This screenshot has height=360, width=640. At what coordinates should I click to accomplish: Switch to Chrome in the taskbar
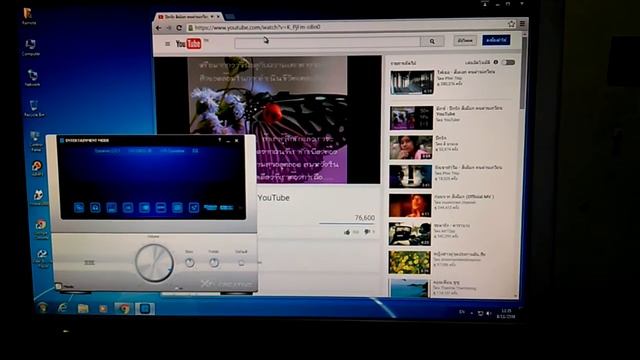123,309
